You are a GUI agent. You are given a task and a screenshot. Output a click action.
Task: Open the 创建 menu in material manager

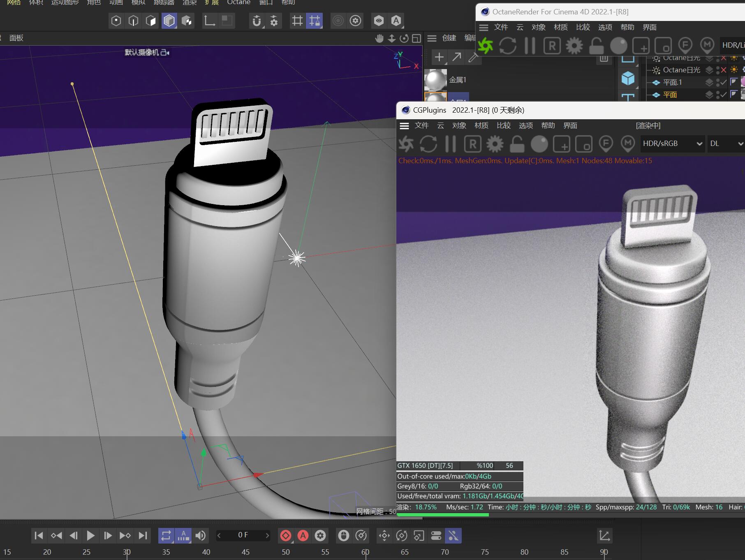point(449,38)
